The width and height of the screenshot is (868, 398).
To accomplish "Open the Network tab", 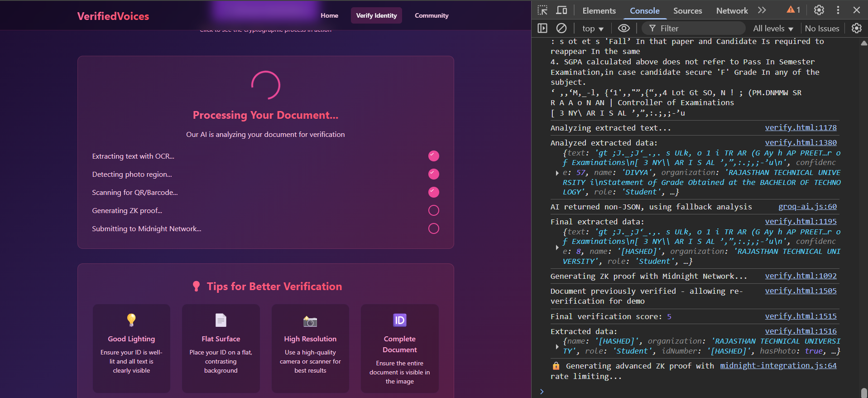I will pos(732,10).
